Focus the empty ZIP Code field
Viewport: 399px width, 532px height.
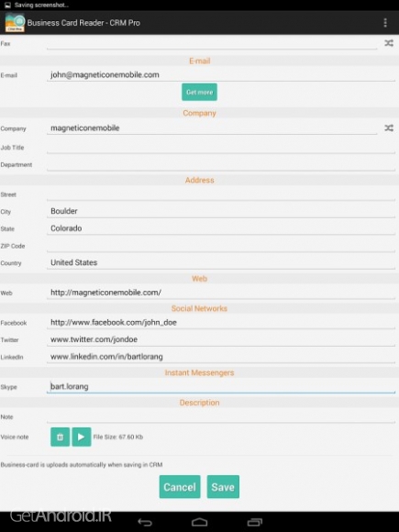click(221, 246)
